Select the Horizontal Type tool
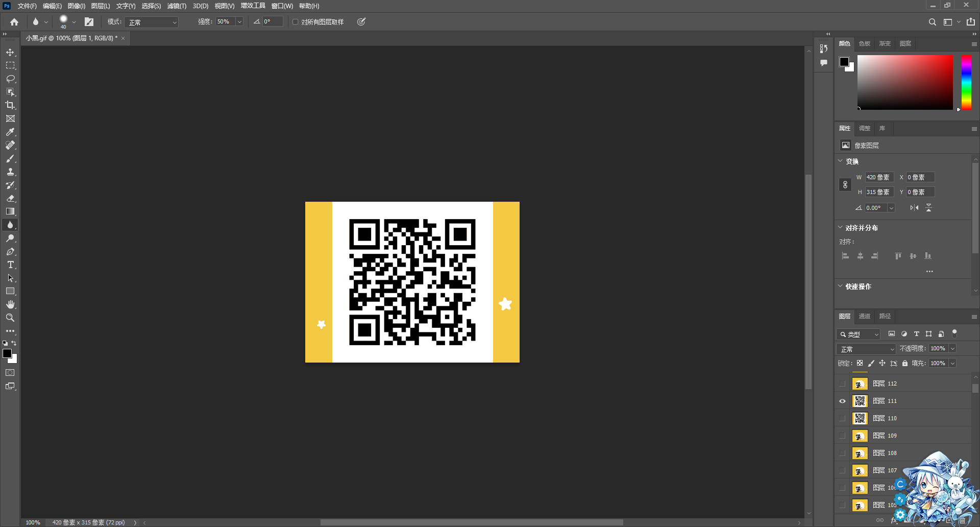This screenshot has width=980, height=527. point(10,265)
